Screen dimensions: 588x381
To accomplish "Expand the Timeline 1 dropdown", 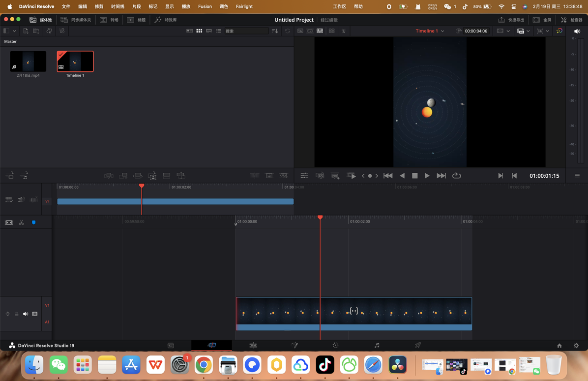I will [x=442, y=31].
